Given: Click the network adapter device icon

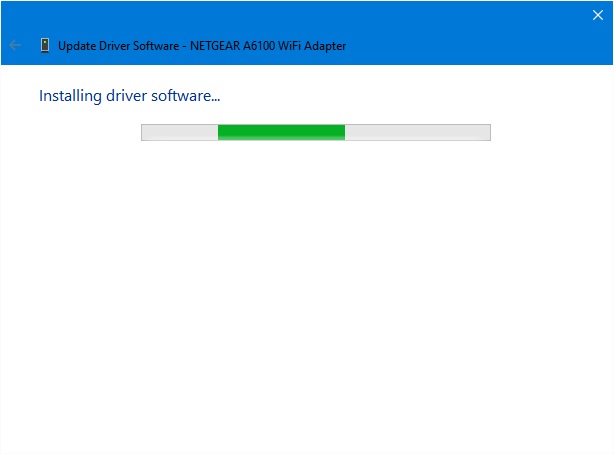Looking at the screenshot, I should click(x=45, y=45).
